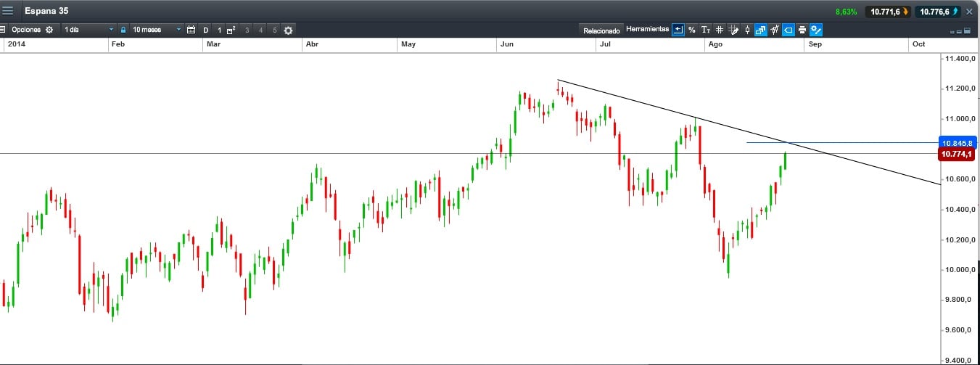Toggle the scroll-to-latest arrow tool

[x=678, y=30]
